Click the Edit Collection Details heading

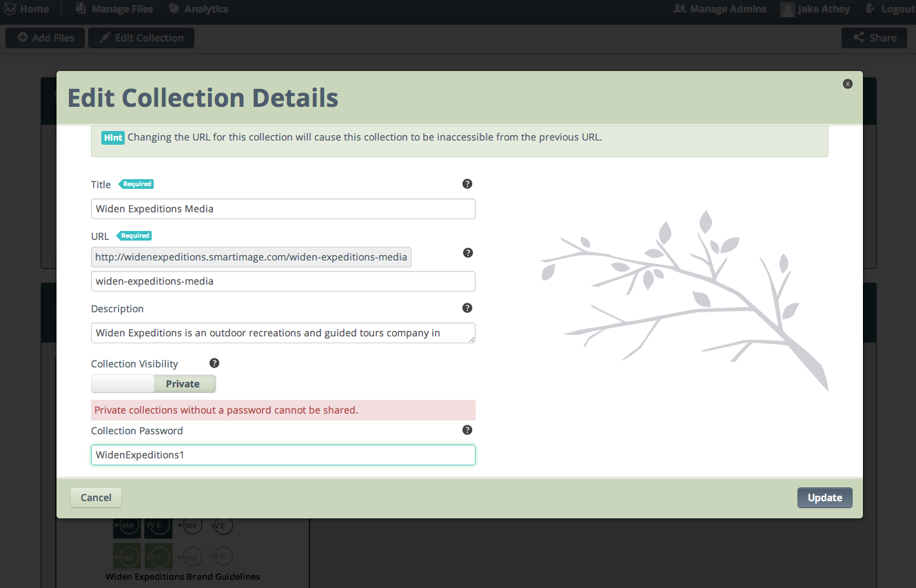pos(203,98)
